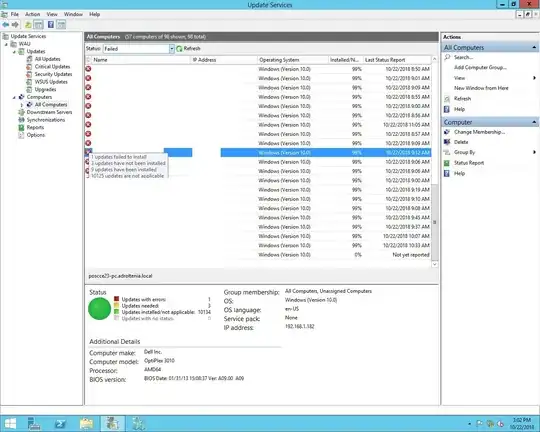Sort by Operating System column header
The image size is (540, 432).
(x=293, y=60)
